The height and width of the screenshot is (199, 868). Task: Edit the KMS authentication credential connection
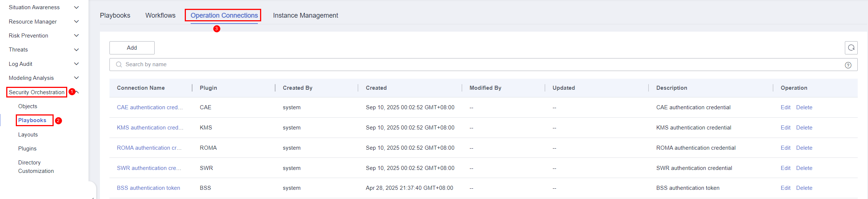click(x=785, y=128)
